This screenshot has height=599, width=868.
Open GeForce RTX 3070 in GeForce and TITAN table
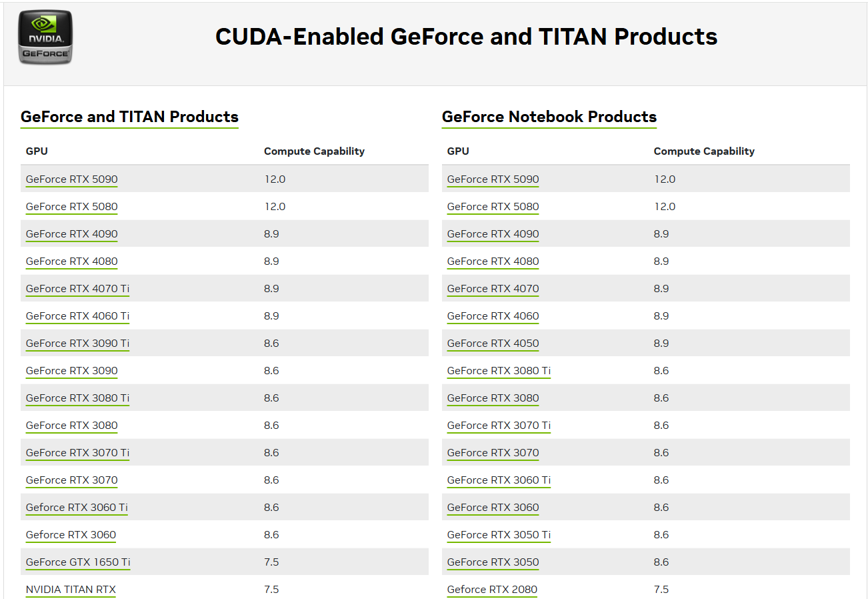[71, 480]
